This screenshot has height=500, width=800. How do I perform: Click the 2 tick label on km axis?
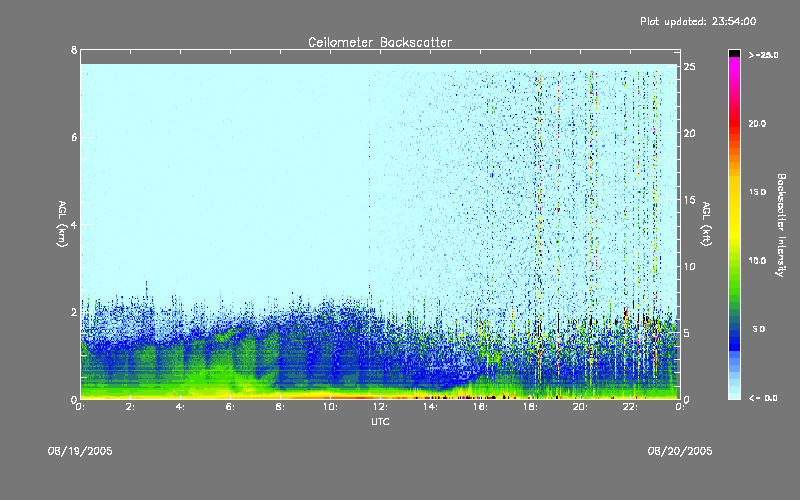pos(74,312)
